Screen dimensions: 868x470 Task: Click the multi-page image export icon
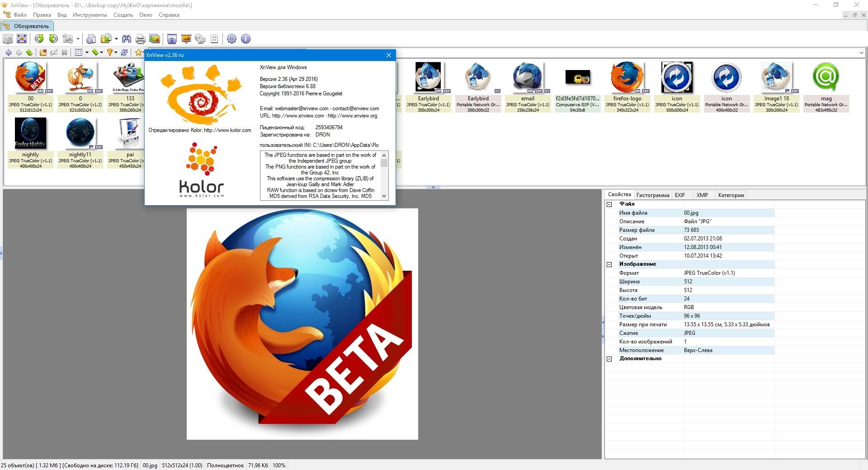point(155,39)
